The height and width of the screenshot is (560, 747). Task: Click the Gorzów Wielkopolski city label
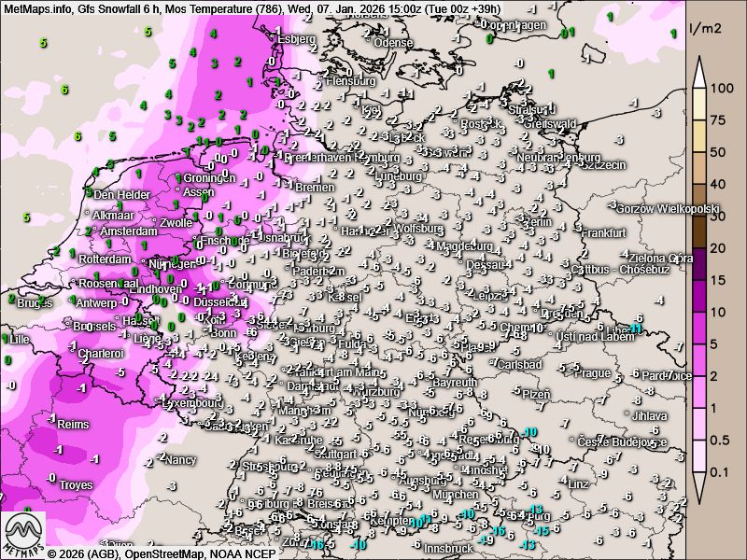click(x=669, y=209)
